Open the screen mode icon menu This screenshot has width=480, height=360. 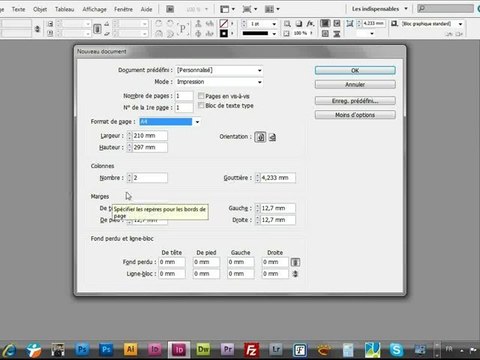tap(250, 9)
